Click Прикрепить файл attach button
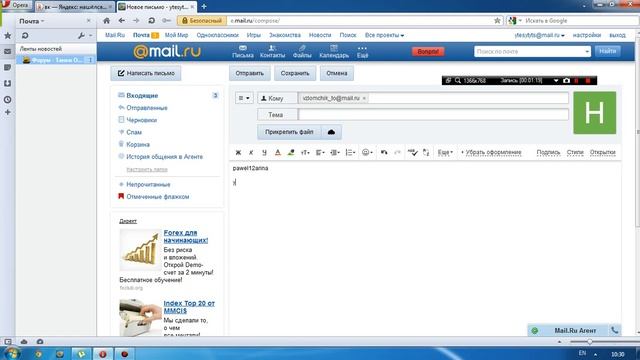This screenshot has height=360, width=640. point(289,132)
